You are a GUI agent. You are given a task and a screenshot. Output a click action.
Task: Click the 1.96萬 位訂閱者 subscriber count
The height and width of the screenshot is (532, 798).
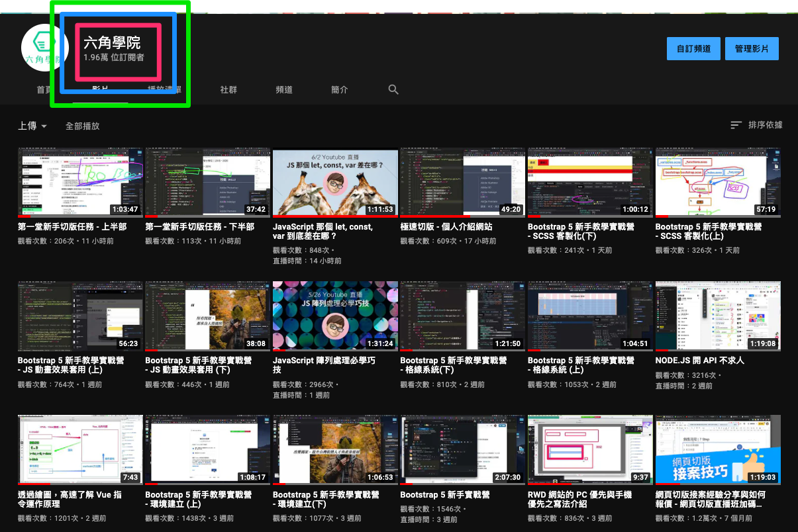pos(114,58)
